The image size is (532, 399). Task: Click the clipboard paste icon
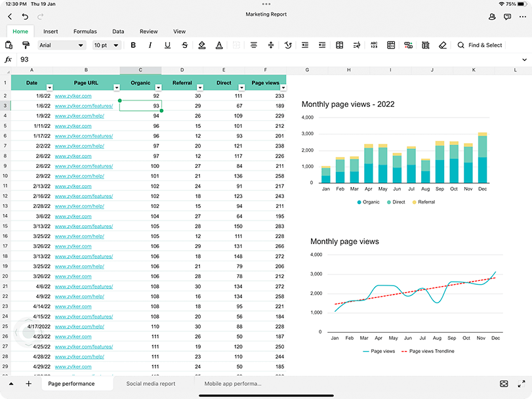(9, 45)
